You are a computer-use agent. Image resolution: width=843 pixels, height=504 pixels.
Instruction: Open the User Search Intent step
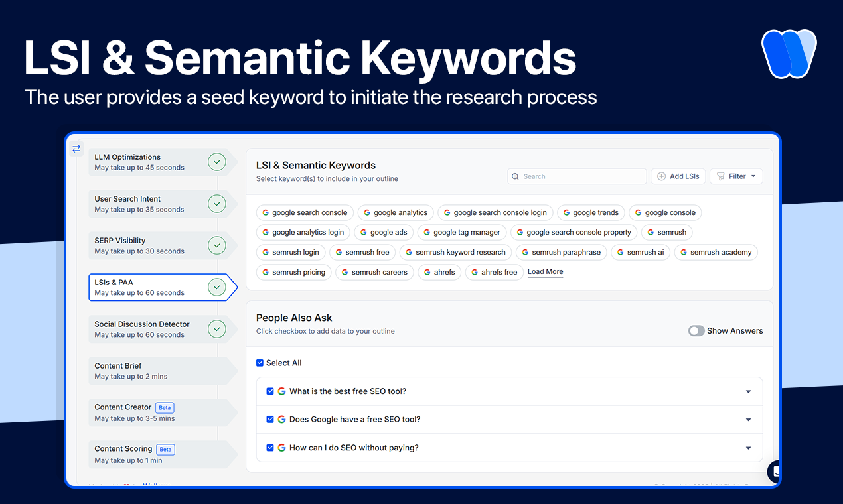click(x=163, y=204)
